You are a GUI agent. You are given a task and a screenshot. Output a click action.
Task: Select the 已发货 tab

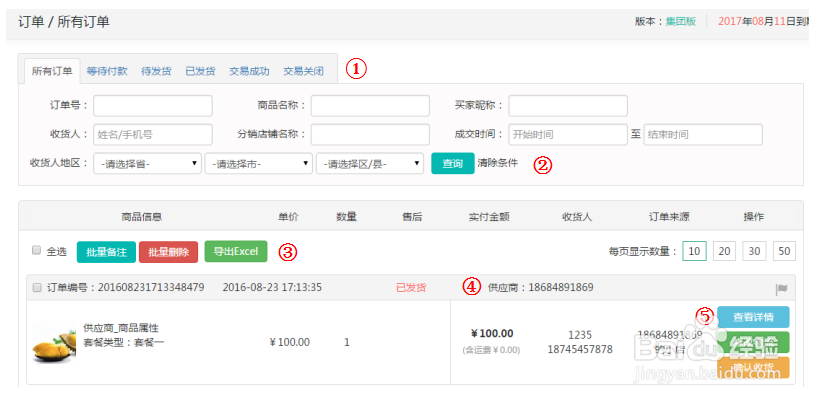[200, 71]
